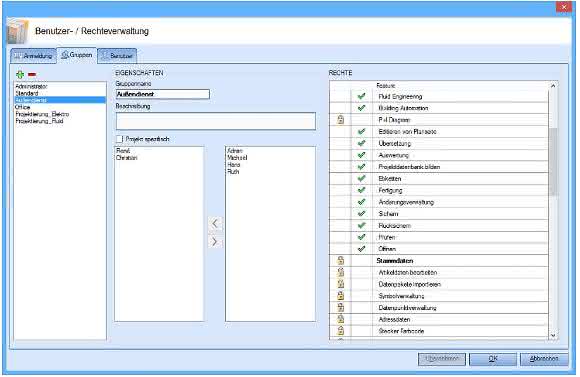Click the lock icon for Adressdaten
The width and height of the screenshot is (580, 377).
(x=341, y=319)
